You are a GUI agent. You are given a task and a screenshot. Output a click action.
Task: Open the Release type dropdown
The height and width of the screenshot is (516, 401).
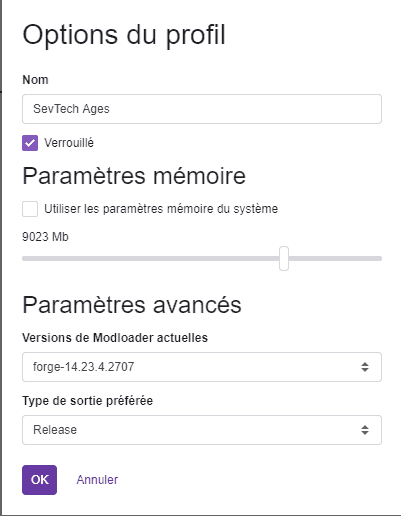[202, 430]
